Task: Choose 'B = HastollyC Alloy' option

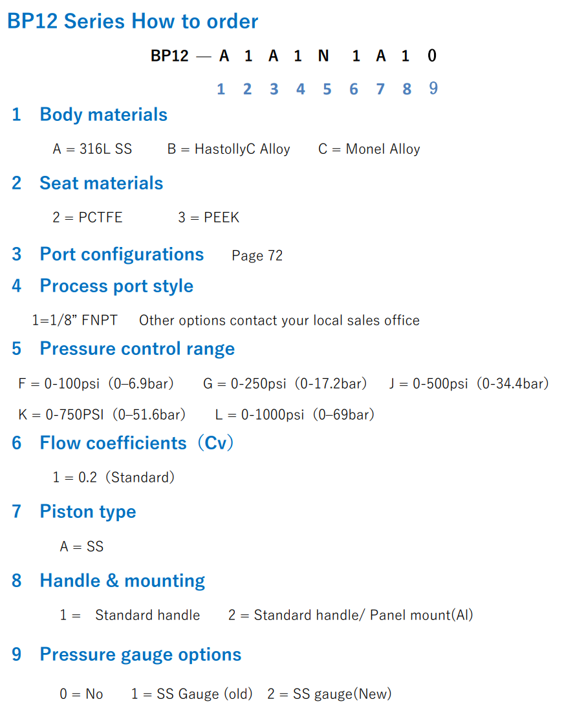Action: tap(228, 149)
